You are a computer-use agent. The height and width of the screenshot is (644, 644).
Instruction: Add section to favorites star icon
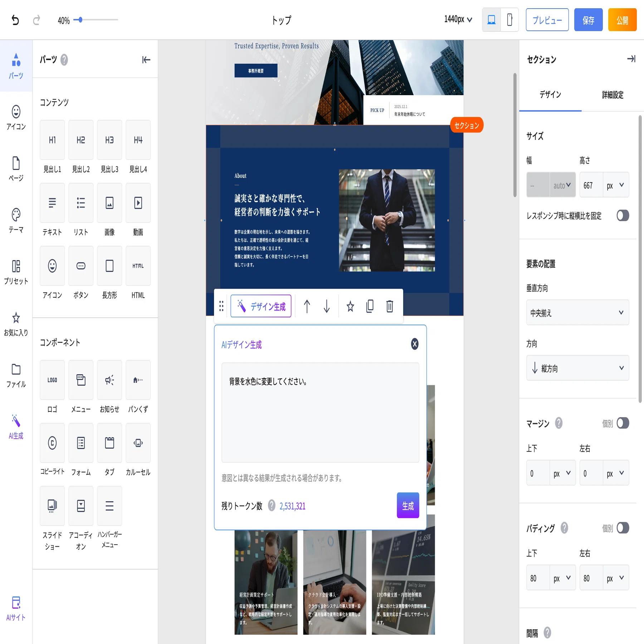350,306
